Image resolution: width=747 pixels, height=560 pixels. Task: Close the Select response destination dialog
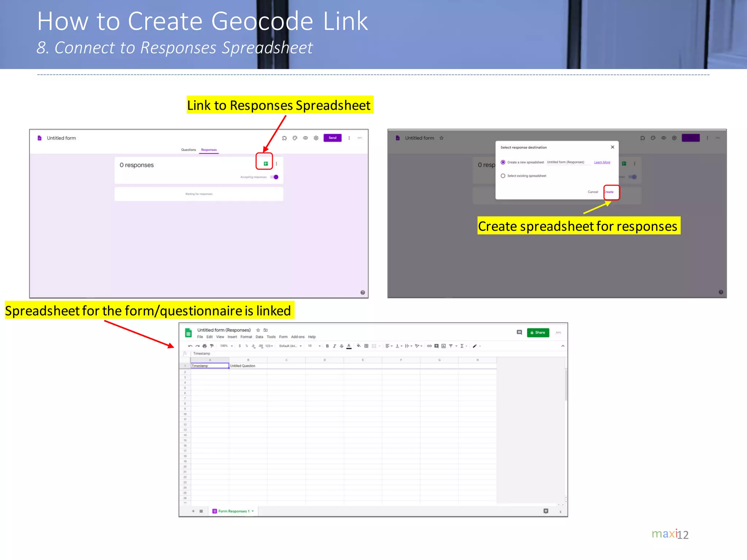[612, 147]
